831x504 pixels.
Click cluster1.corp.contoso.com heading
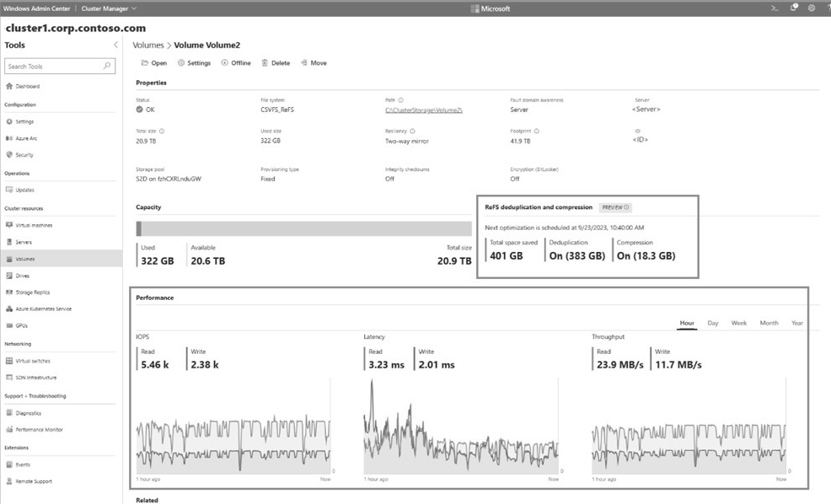75,28
